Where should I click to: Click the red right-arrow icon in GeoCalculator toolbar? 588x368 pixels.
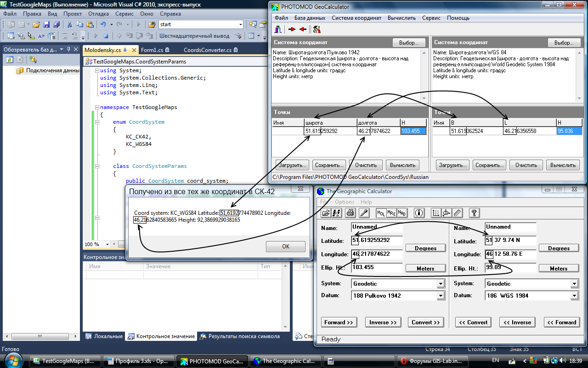pos(292,29)
